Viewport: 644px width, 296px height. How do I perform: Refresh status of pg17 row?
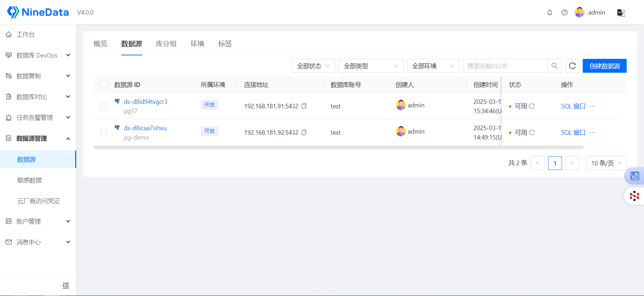[x=532, y=106]
